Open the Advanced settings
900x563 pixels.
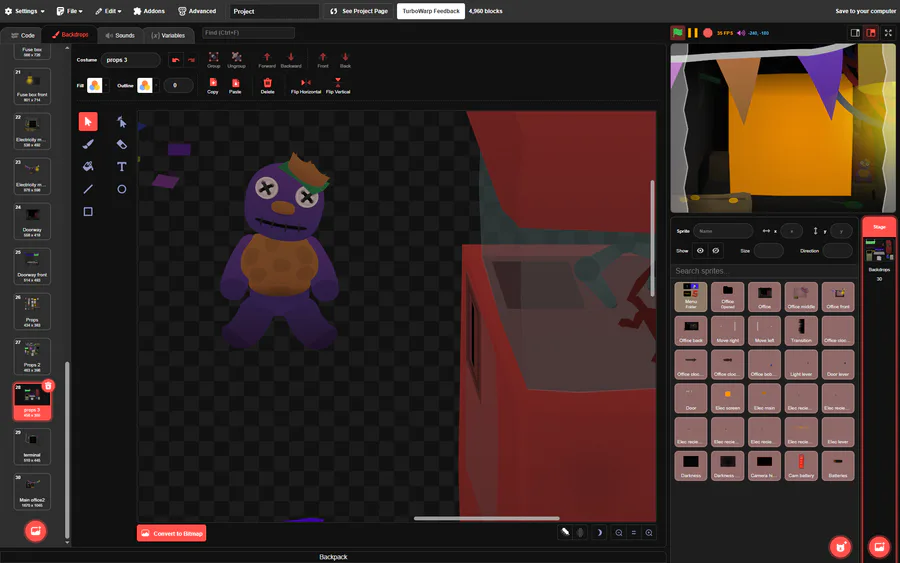pyautogui.click(x=197, y=11)
